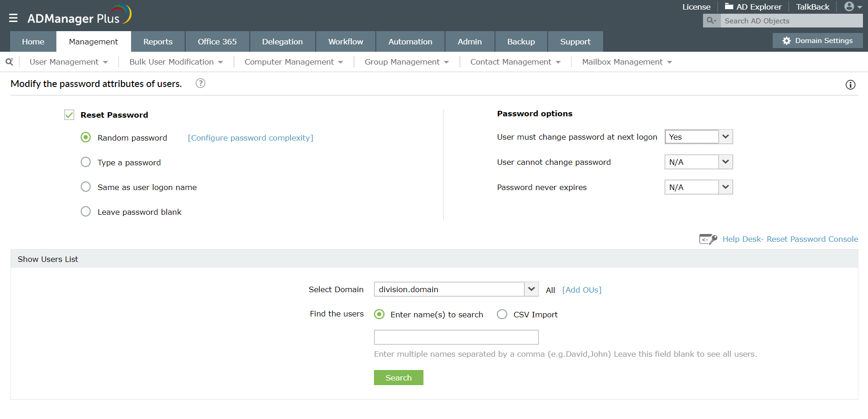The width and height of the screenshot is (868, 419).
Task: Open the Workflow tab
Action: (x=346, y=42)
